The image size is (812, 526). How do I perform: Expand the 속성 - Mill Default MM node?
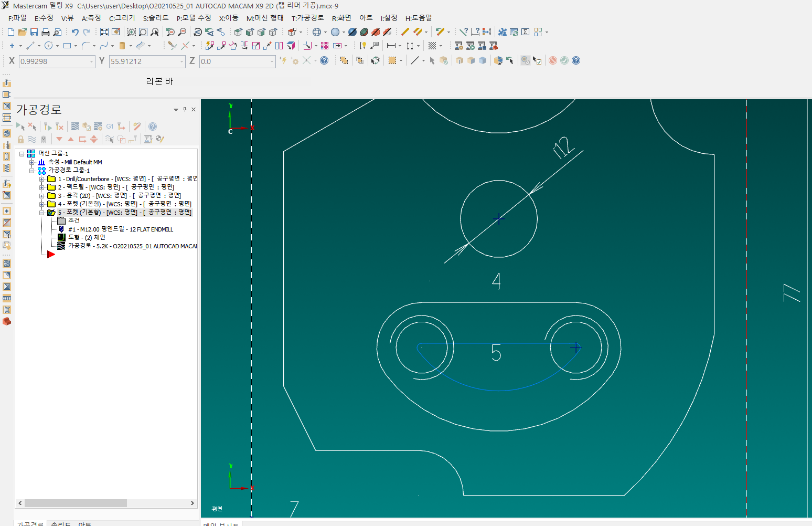point(31,162)
